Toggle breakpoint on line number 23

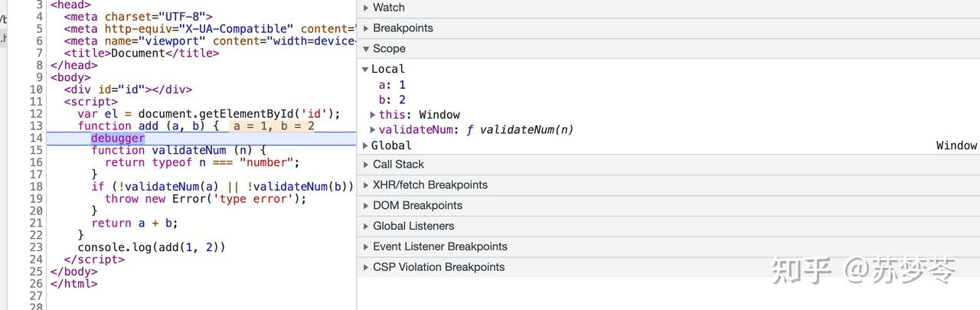(x=36, y=247)
